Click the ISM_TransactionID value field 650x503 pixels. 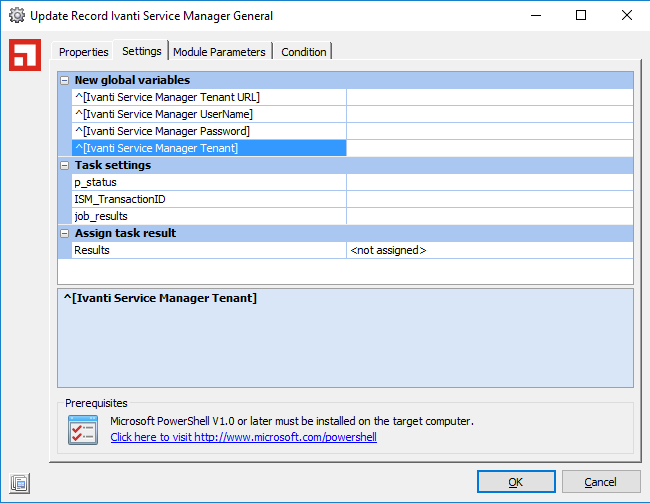click(x=490, y=199)
